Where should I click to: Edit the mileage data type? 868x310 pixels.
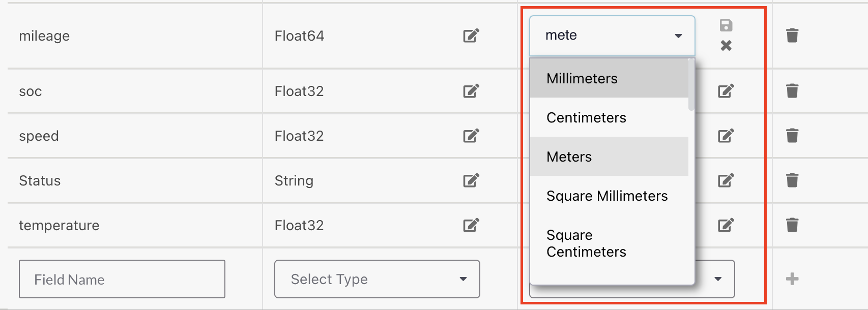pyautogui.click(x=471, y=36)
